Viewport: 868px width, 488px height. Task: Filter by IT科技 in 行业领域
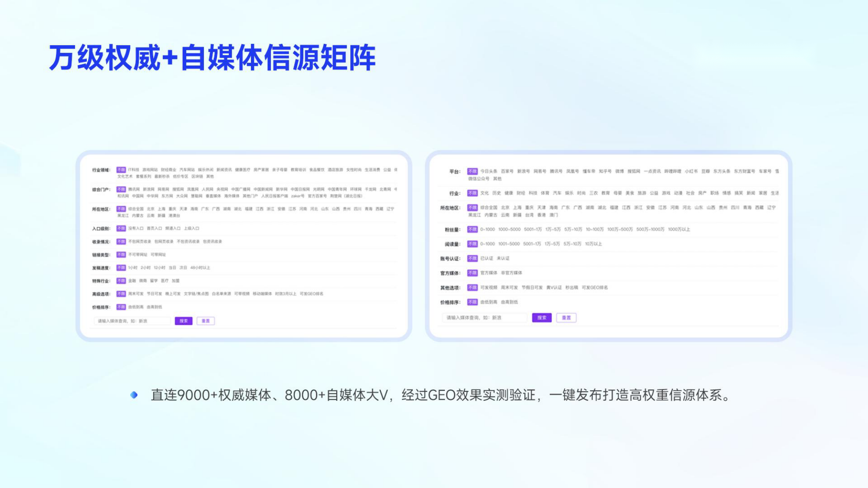[x=134, y=170]
